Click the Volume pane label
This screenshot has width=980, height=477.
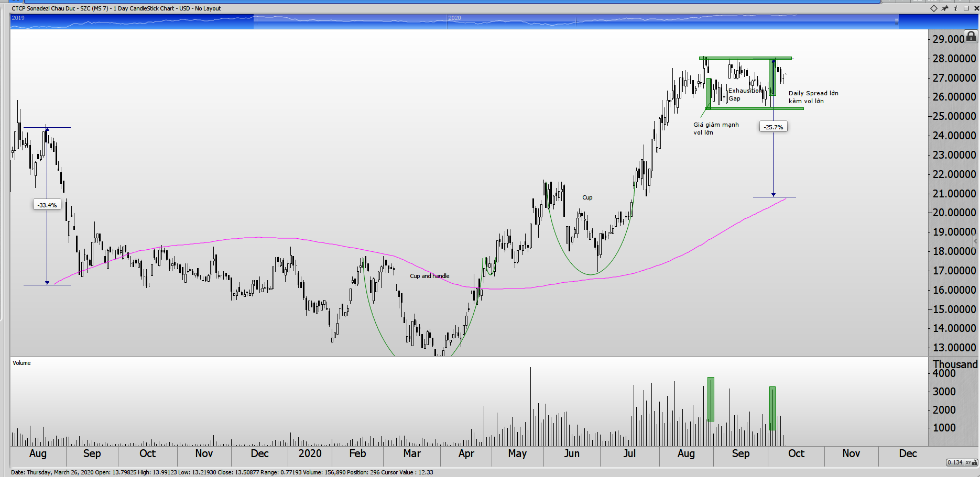tap(21, 363)
